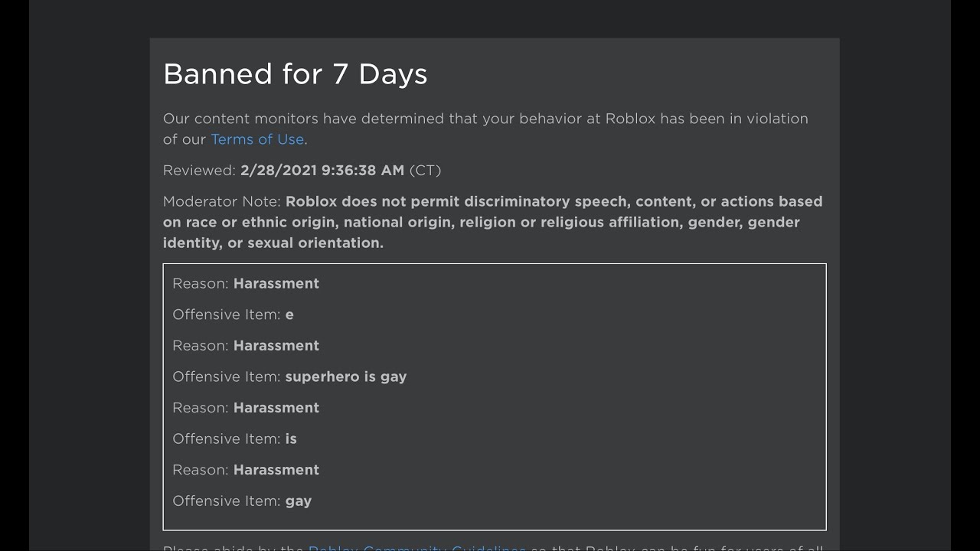
Task: Click the fourth "Reason: Harassment" line
Action: pos(246,470)
